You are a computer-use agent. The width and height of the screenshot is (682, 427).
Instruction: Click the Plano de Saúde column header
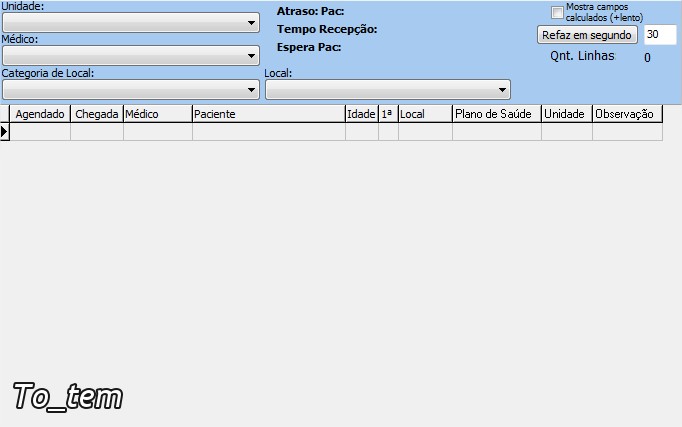click(x=496, y=114)
